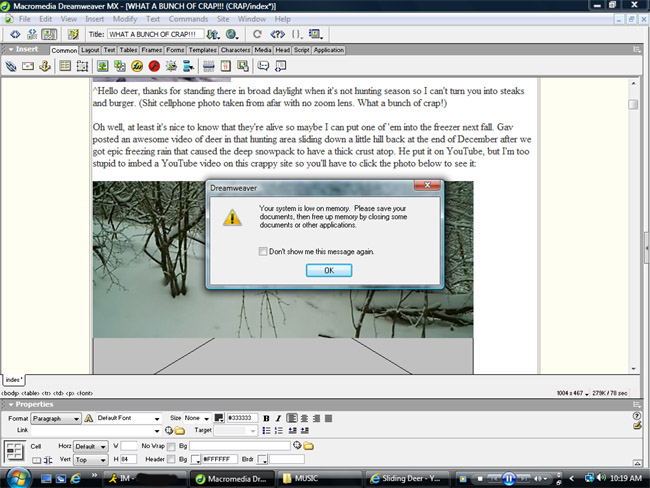Toggle Bold text formatting
This screenshot has height=488, width=650.
tap(266, 418)
